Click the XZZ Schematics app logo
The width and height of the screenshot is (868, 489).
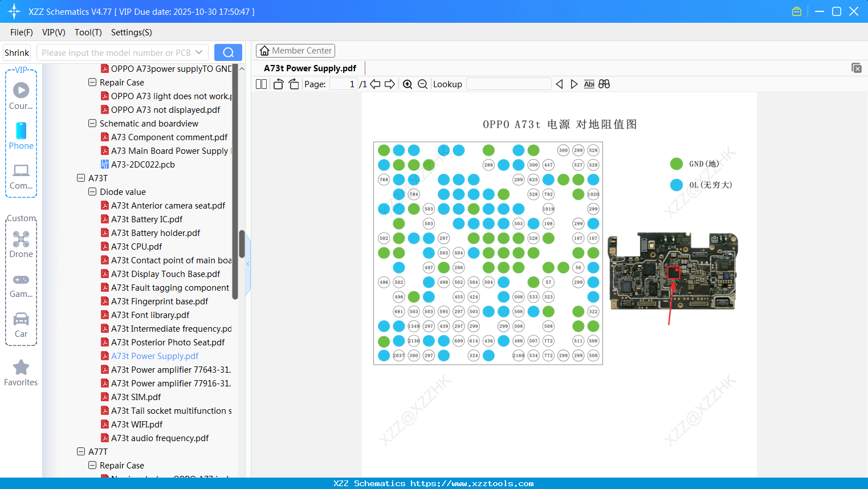(x=14, y=11)
